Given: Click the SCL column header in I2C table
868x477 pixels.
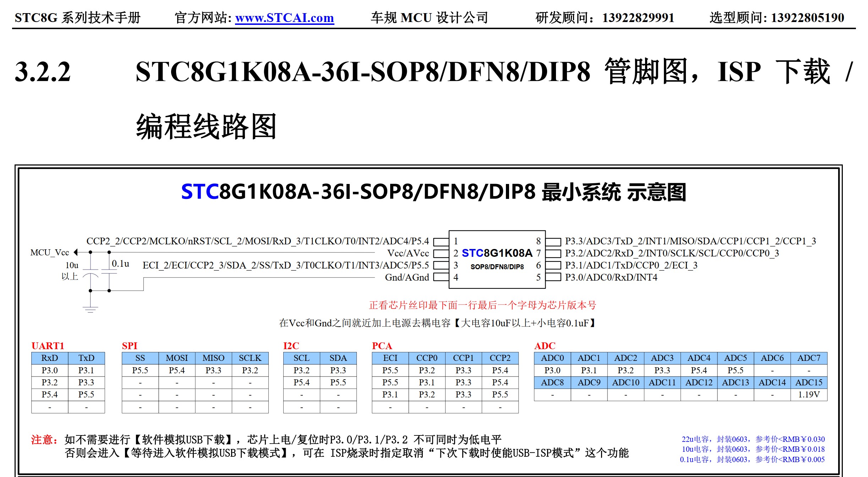Looking at the screenshot, I should (x=301, y=358).
